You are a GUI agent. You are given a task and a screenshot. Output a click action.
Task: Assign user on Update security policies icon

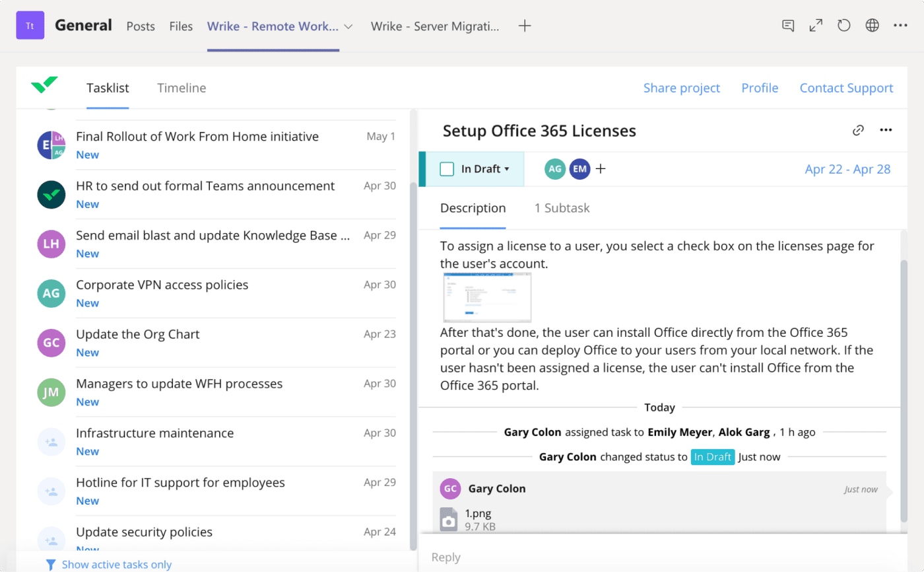coord(51,540)
